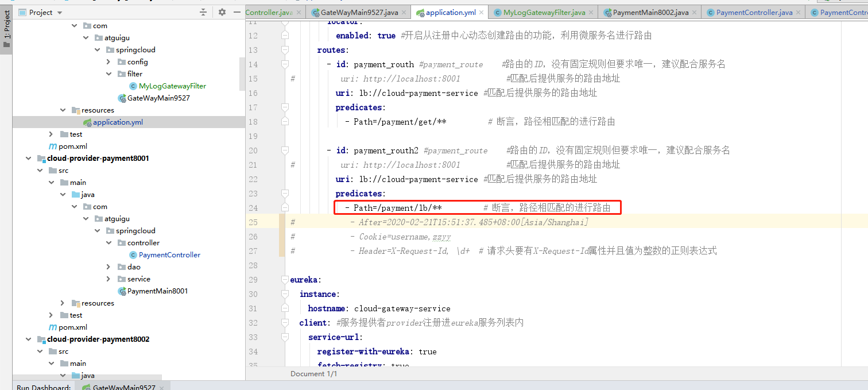
Task: Fold the payment_routh2 block at line 20
Action: pyautogui.click(x=284, y=150)
